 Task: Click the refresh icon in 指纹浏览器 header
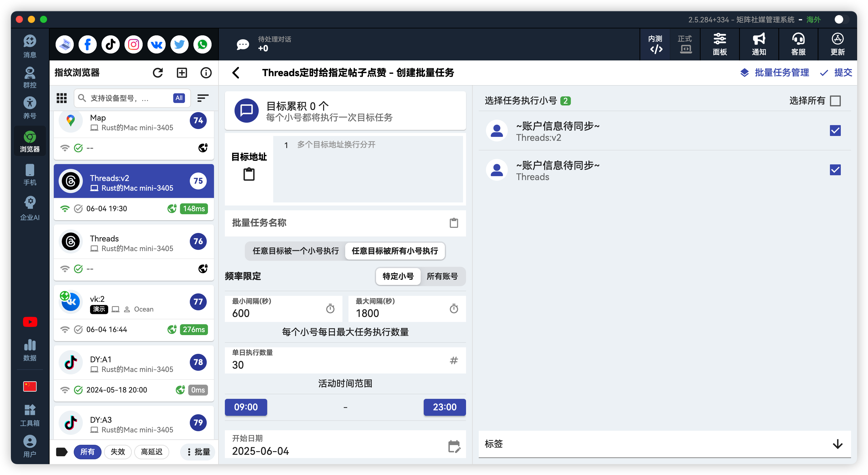point(158,73)
